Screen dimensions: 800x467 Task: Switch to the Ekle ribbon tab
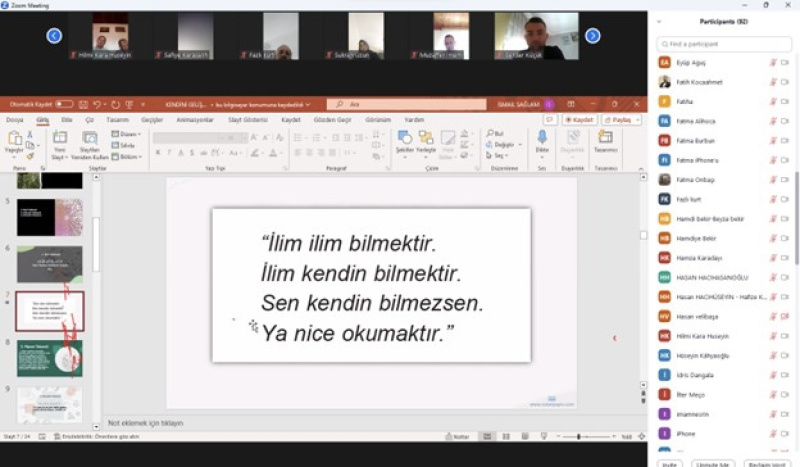pyautogui.click(x=67, y=119)
